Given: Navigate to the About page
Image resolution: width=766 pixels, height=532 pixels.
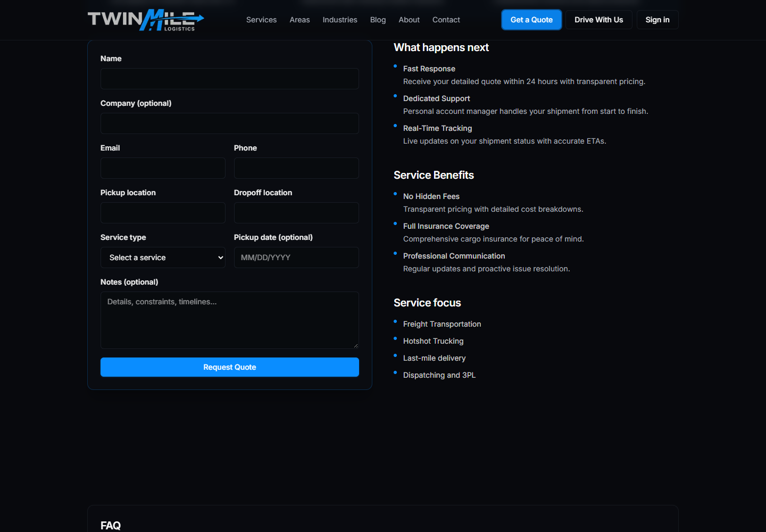Looking at the screenshot, I should click(x=409, y=20).
